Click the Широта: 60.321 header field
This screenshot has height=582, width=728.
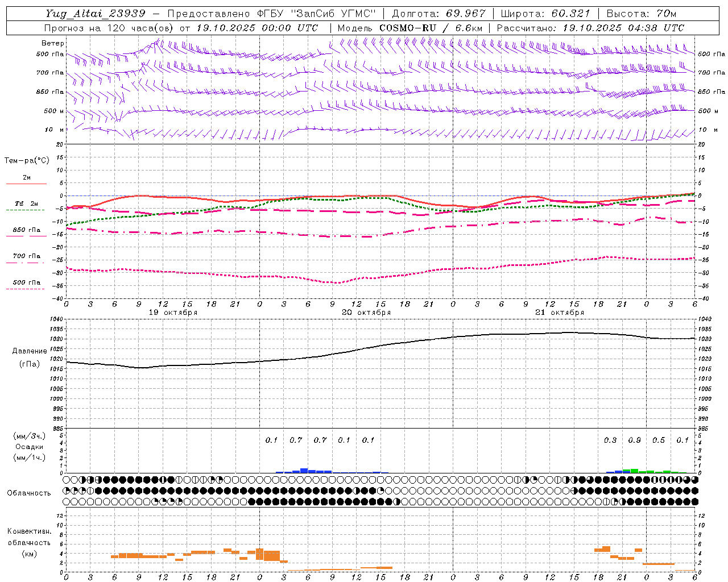pos(545,14)
